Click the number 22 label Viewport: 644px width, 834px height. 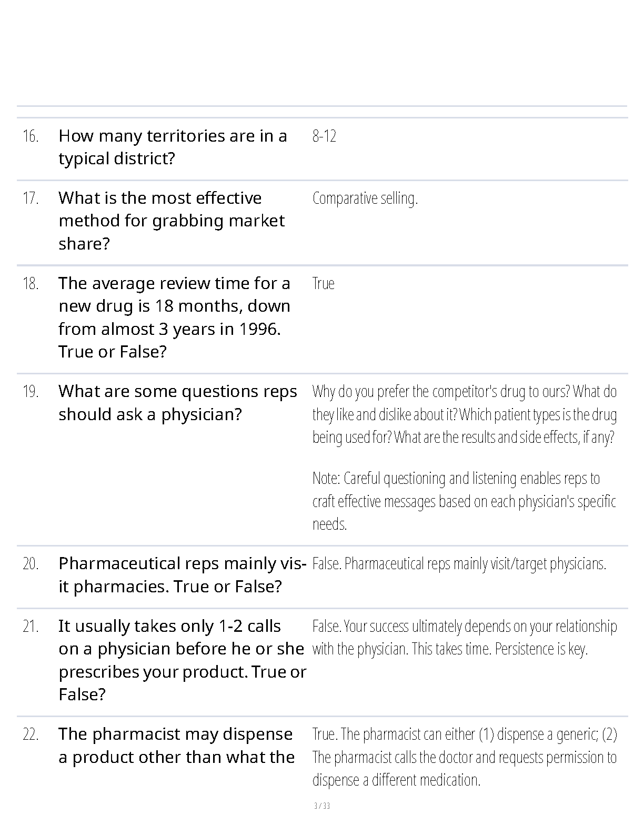(x=31, y=734)
